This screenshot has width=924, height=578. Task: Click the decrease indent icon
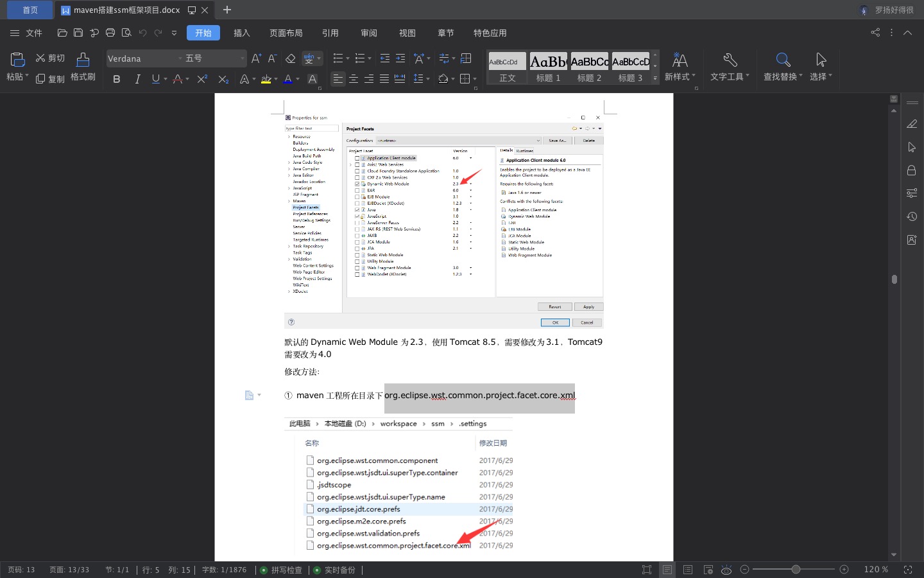[385, 58]
